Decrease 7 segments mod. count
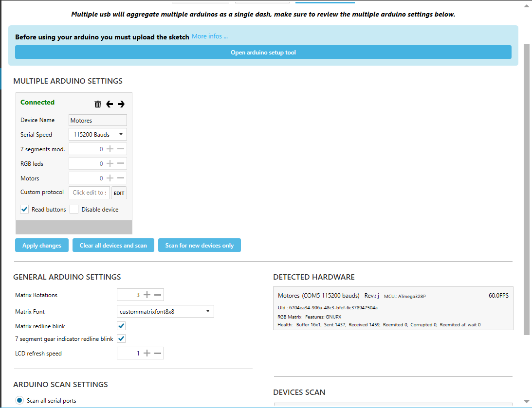Viewport: 532px width, 408px height. (x=121, y=149)
